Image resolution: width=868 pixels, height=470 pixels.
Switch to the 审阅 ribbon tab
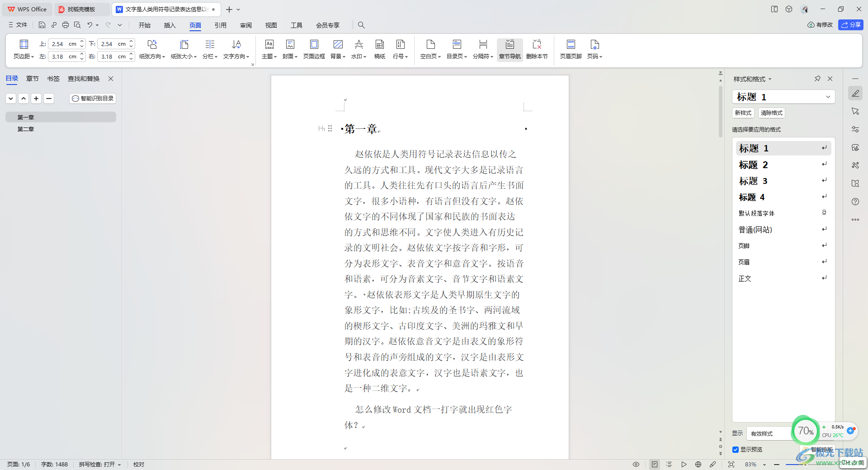coord(246,25)
